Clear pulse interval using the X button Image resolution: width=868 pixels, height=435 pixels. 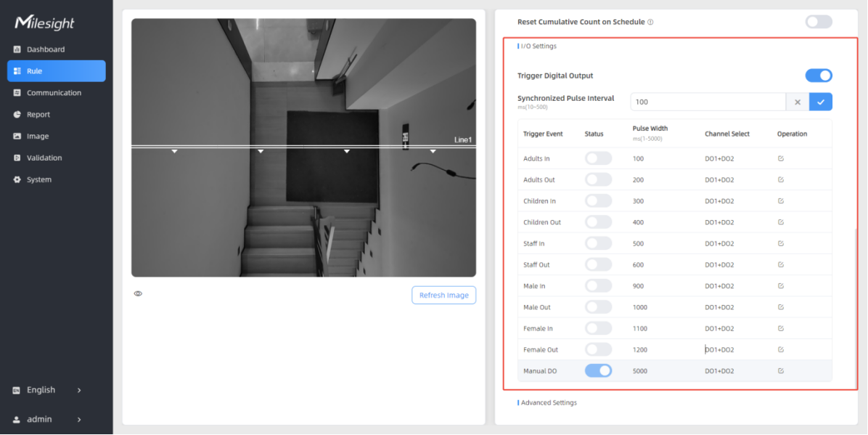[x=797, y=102]
